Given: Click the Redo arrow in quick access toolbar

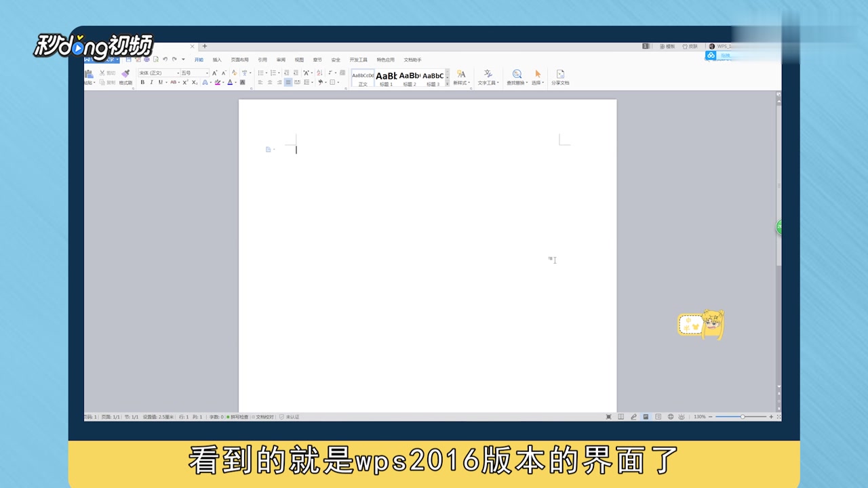Looking at the screenshot, I should [174, 59].
